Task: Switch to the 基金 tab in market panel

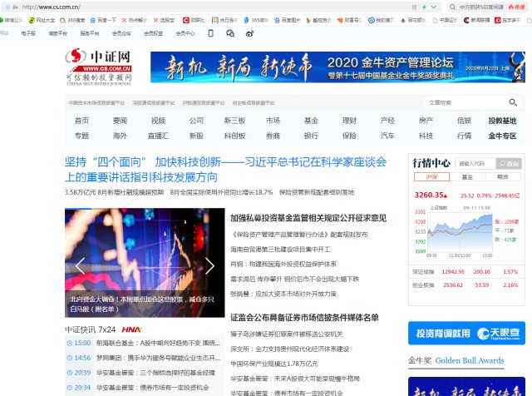Action: pyautogui.click(x=467, y=177)
